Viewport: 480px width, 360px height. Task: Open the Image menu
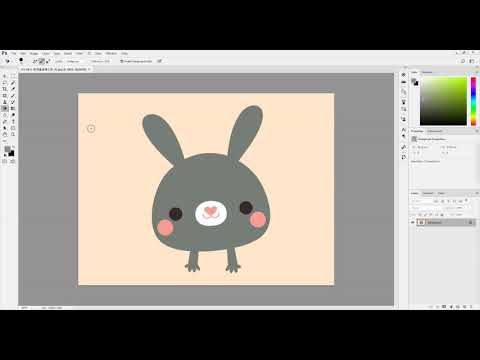coord(34,53)
